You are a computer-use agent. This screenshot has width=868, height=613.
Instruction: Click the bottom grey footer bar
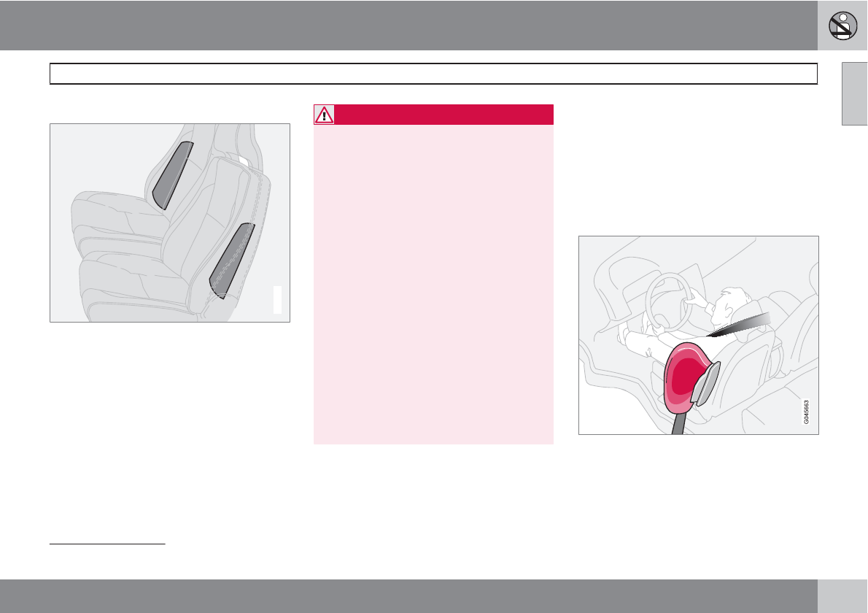(408, 596)
